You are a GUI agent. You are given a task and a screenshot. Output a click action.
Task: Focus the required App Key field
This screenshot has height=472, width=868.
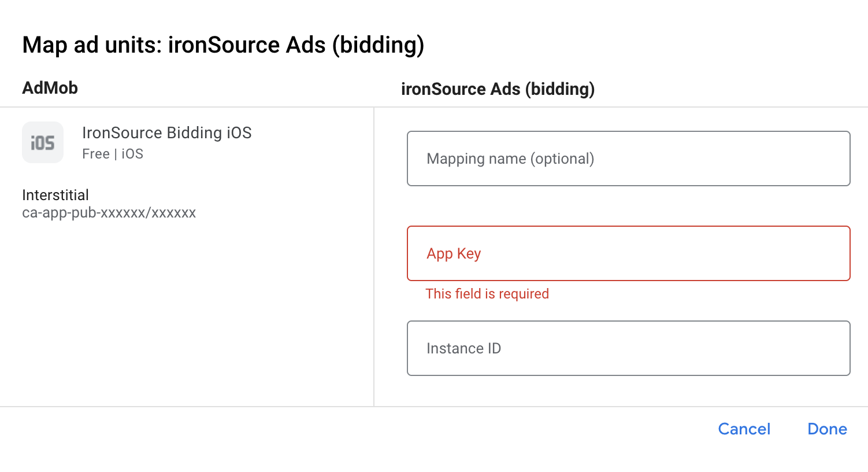629,253
